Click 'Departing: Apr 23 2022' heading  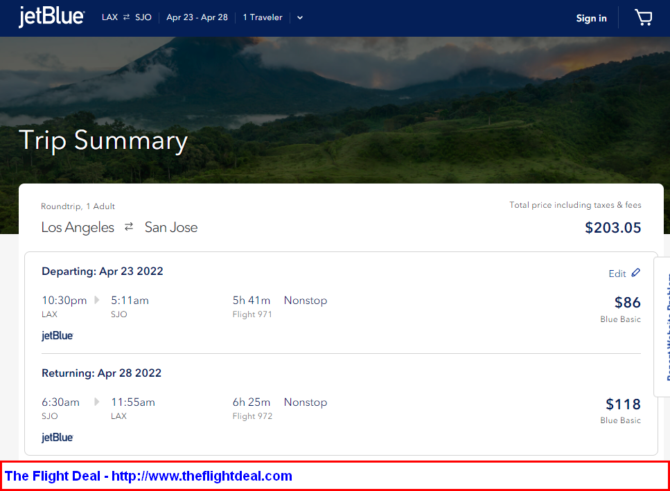[102, 271]
